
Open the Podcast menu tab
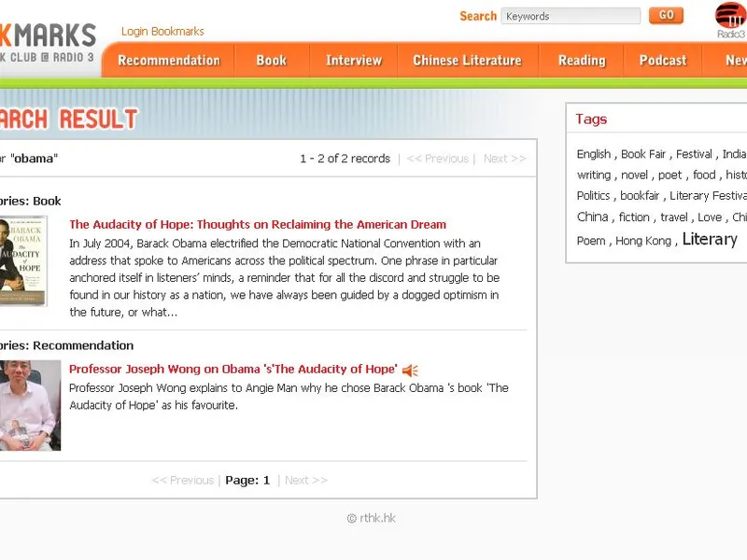(663, 61)
